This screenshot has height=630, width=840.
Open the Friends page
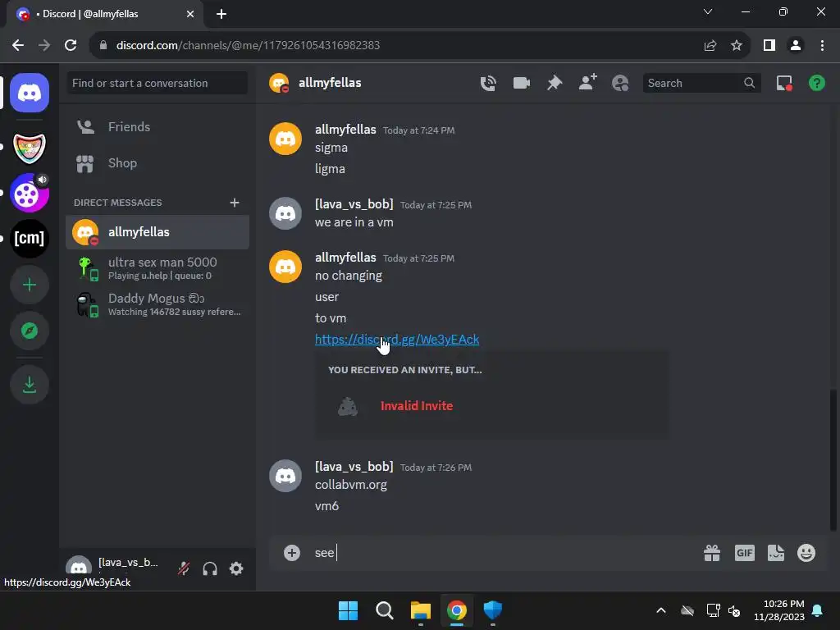[157, 127]
